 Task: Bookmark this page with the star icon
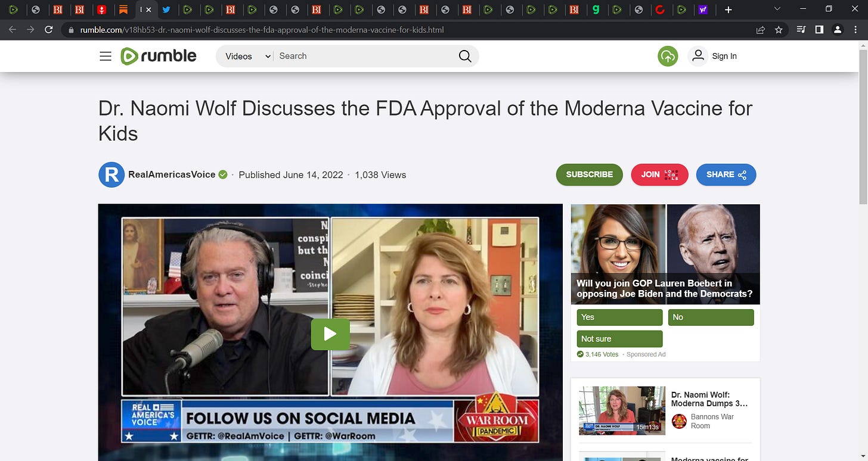[x=779, y=30]
